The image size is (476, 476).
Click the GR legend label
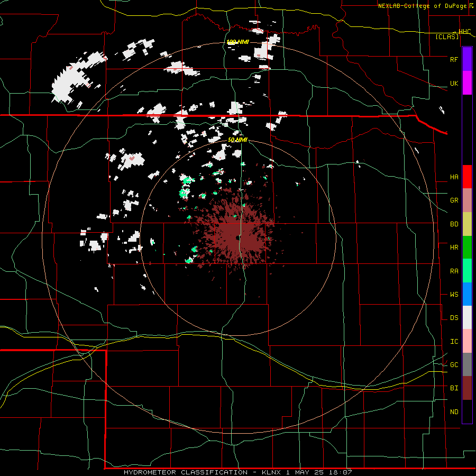pos(454,200)
